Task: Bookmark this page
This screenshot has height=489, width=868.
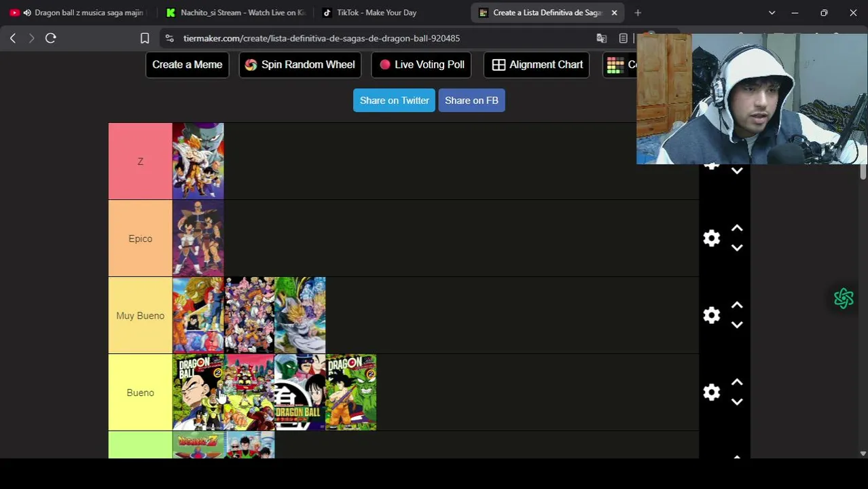Action: point(145,38)
